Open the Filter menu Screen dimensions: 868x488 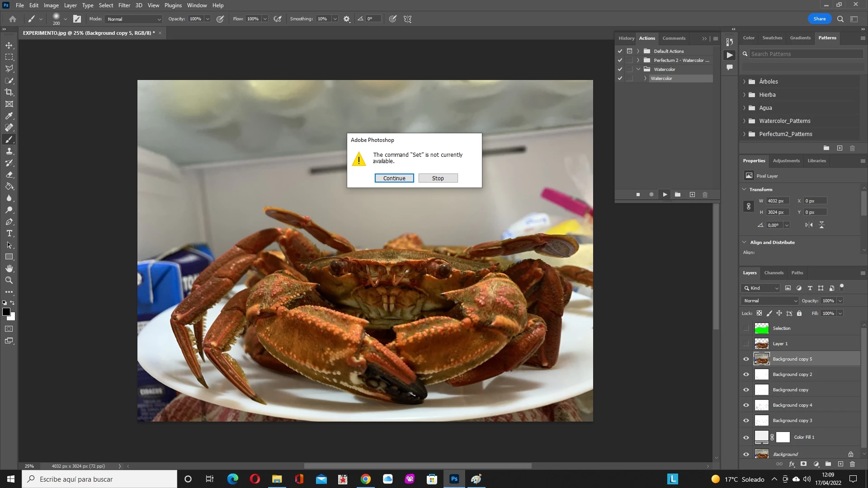point(124,5)
